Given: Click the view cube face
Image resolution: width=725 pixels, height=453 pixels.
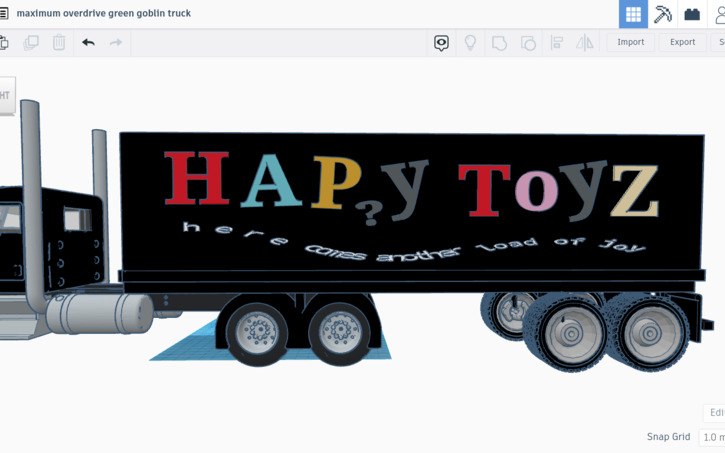Looking at the screenshot, I should 7,95.
